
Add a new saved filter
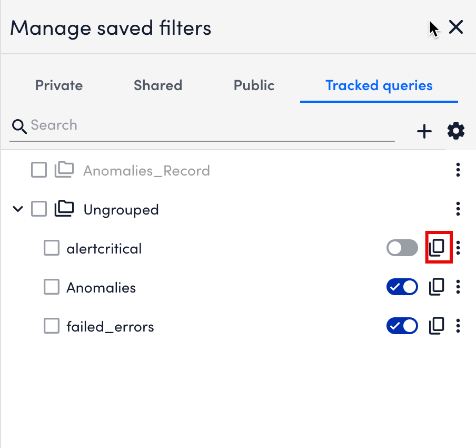[424, 132]
